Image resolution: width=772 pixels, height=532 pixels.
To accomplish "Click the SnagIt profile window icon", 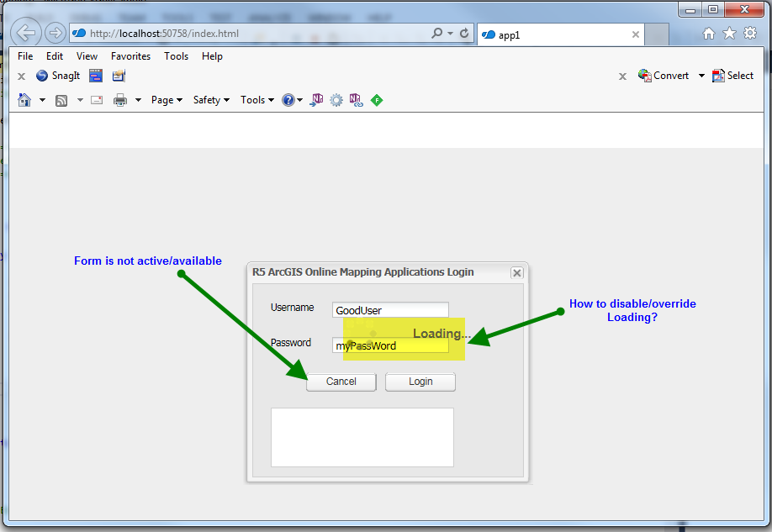I will click(96, 76).
